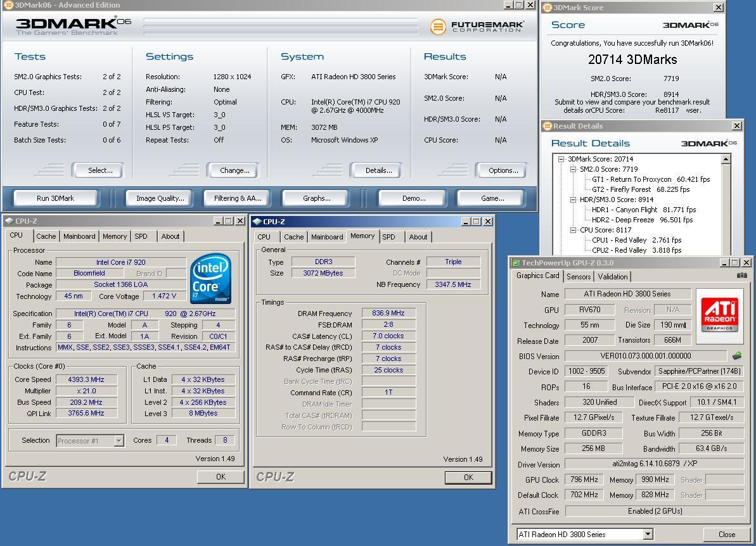Image resolution: width=756 pixels, height=546 pixels.
Task: Click the CPU-Z icon in Memory window title
Action: tap(257, 222)
